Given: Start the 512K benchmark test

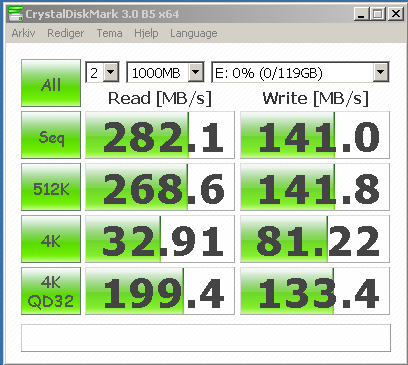Looking at the screenshot, I should click(x=51, y=187).
